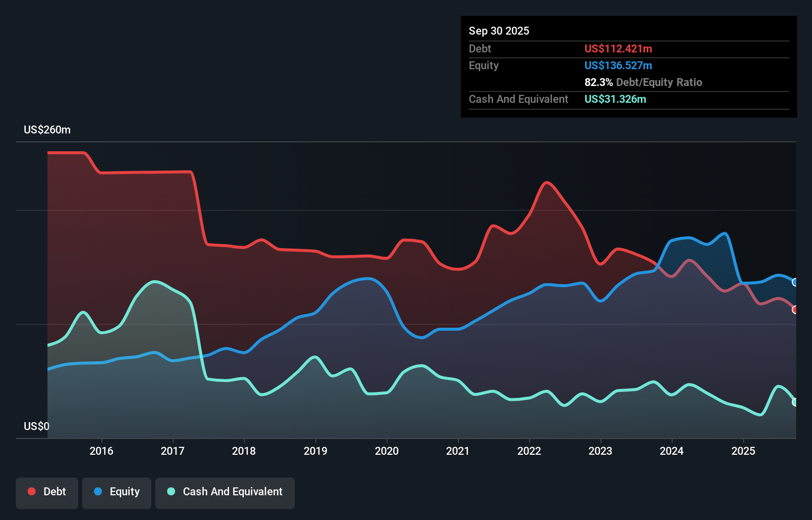The image size is (812, 520).
Task: Click the 2017 x-axis label
Action: 173,451
